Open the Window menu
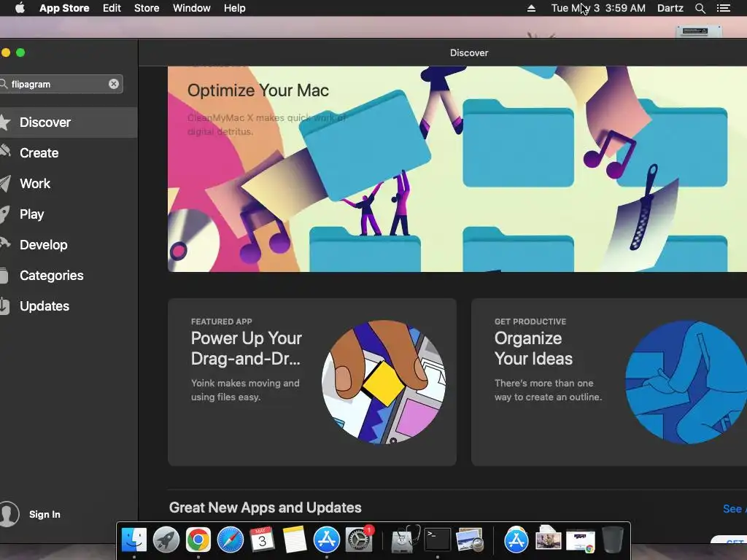 pos(192,8)
